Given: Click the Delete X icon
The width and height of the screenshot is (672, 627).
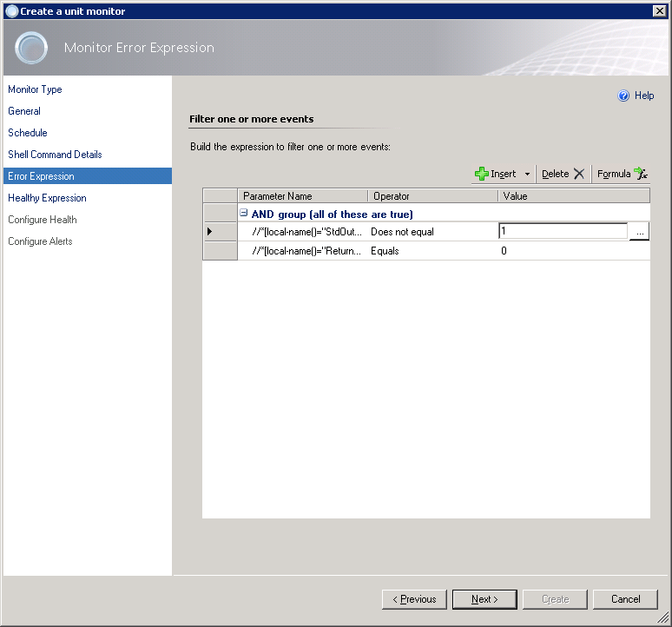Looking at the screenshot, I should (579, 174).
